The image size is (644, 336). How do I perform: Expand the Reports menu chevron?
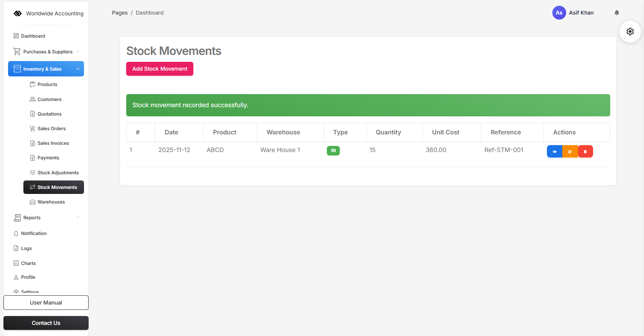point(78,218)
